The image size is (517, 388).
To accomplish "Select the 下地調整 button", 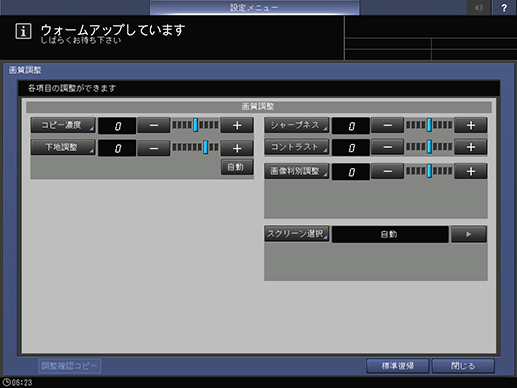I will [63, 148].
